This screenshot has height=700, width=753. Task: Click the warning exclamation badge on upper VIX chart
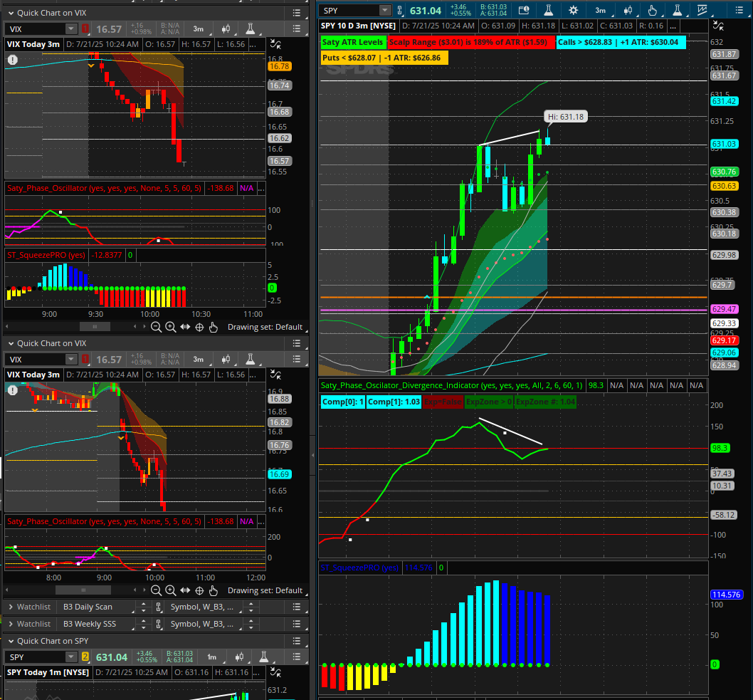tap(13, 60)
